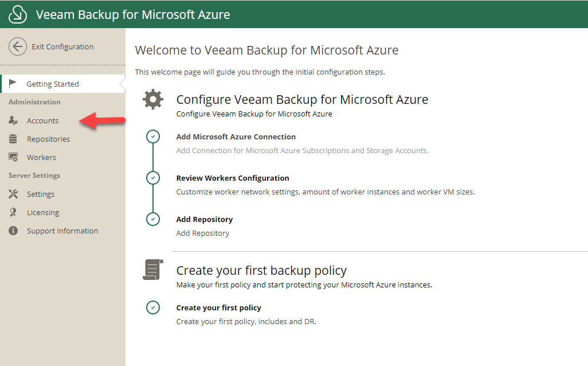Image resolution: width=588 pixels, height=366 pixels.
Task: Click the Welcome to Veeam Backup heading
Action: [266, 50]
